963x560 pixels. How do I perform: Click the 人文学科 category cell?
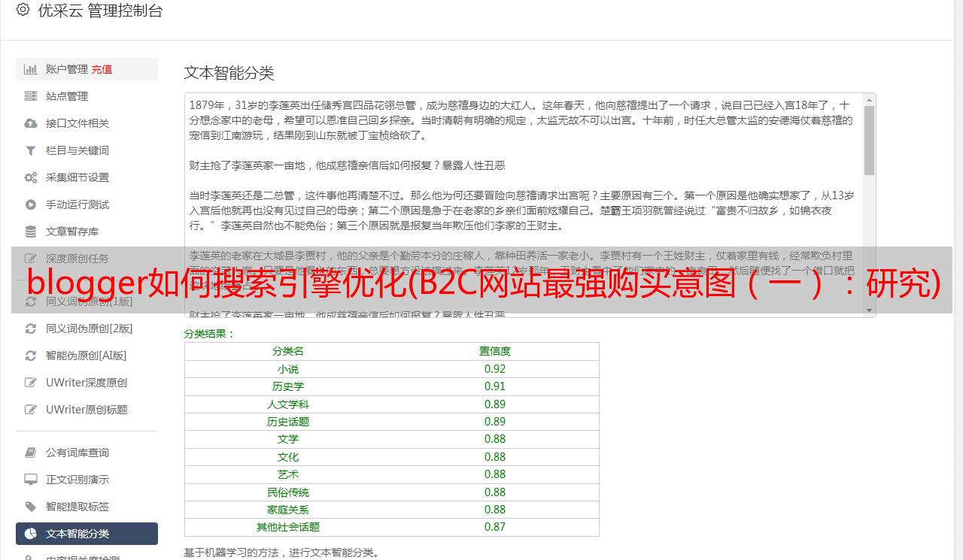pyautogui.click(x=288, y=404)
